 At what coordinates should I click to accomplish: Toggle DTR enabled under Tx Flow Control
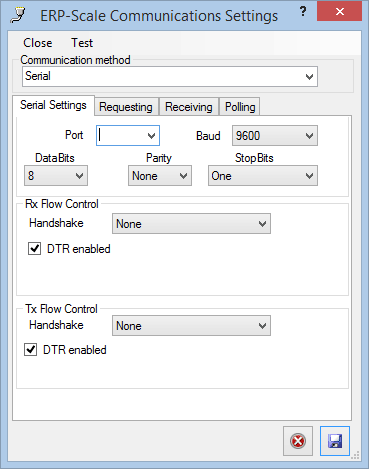point(30,350)
